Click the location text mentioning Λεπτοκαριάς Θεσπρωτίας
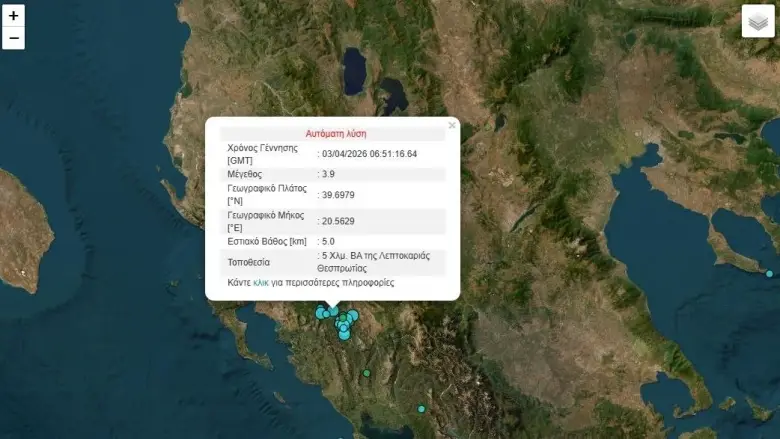780x439 pixels. point(377,262)
